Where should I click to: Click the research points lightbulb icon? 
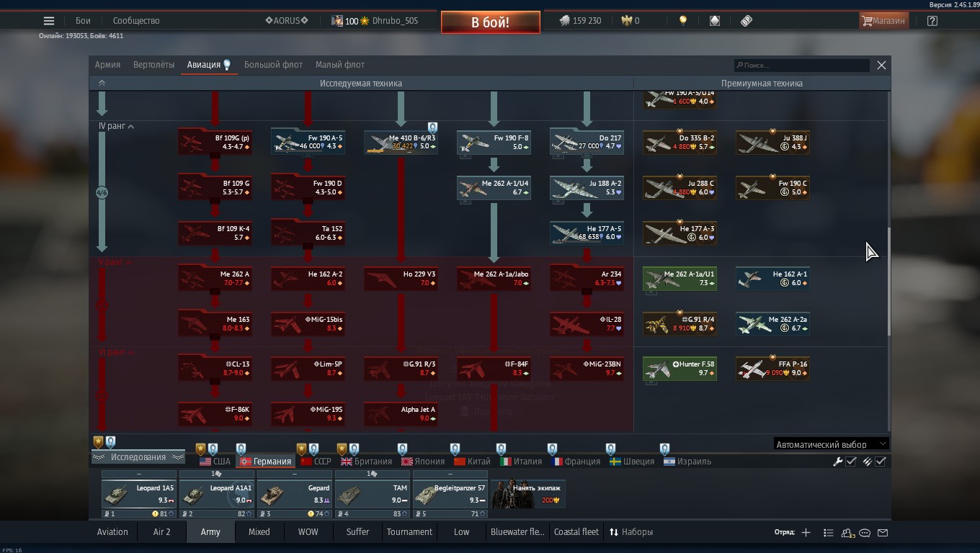coord(683,21)
